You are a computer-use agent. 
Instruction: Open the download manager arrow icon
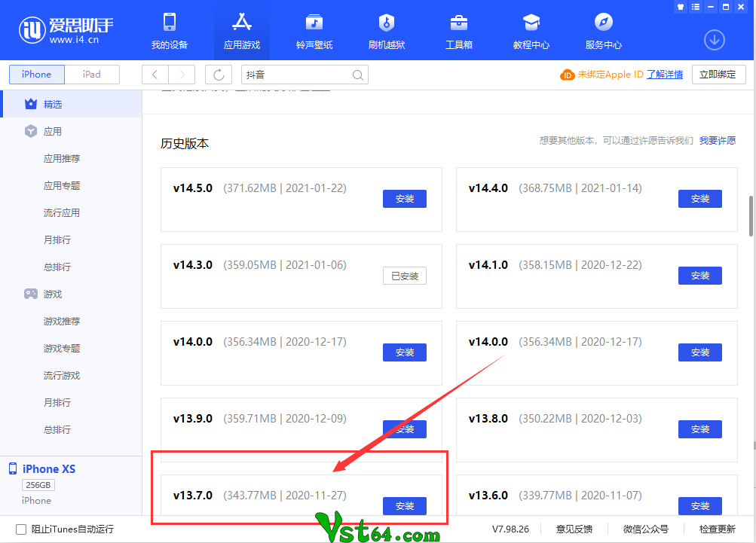[x=714, y=40]
